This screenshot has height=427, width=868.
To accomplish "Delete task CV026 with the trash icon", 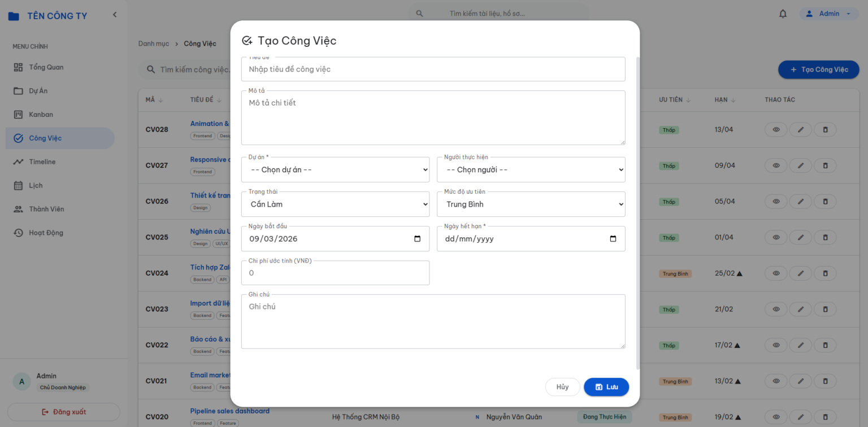I will click(825, 201).
